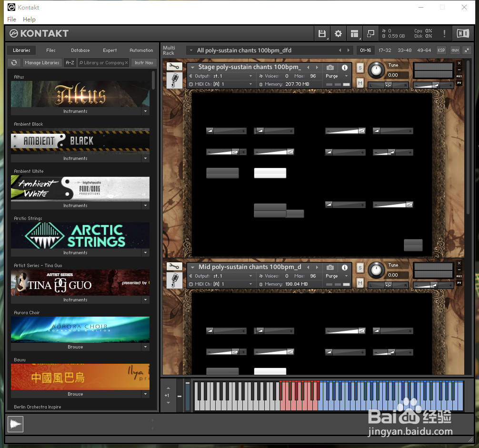Open wrench edit icon for Stage instrument
Image resolution: width=479 pixels, height=448 pixels.
click(174, 66)
